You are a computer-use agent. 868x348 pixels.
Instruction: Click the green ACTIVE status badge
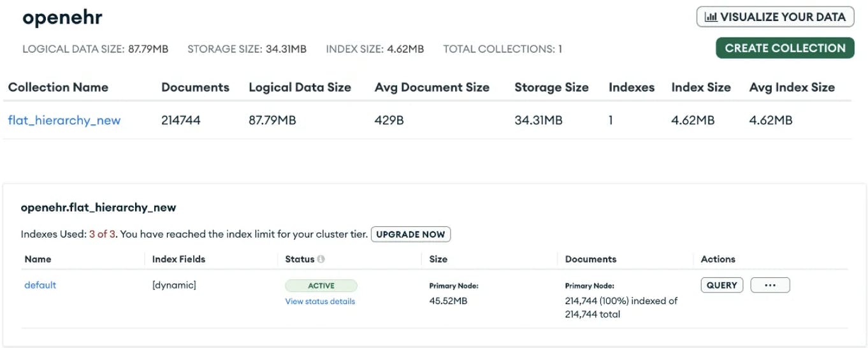[321, 286]
